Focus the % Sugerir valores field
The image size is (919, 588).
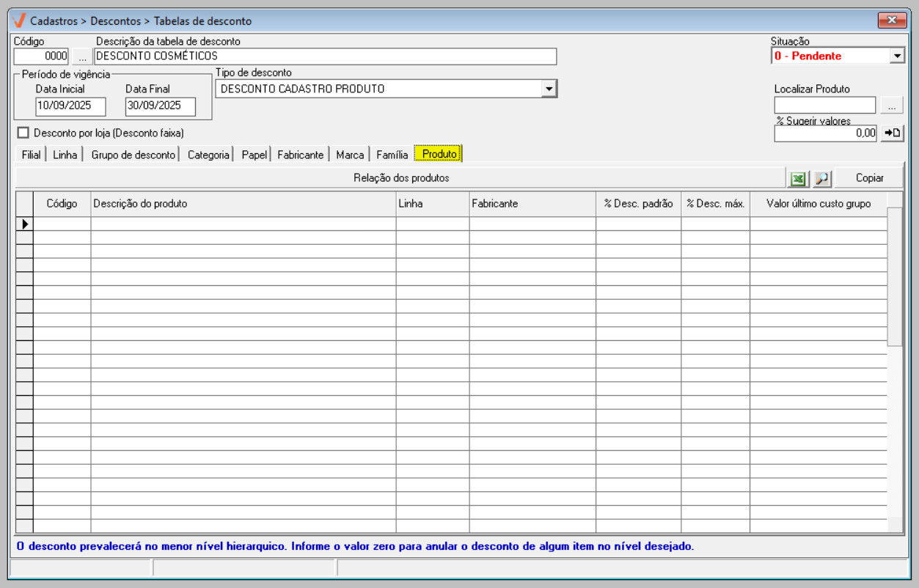[x=825, y=133]
